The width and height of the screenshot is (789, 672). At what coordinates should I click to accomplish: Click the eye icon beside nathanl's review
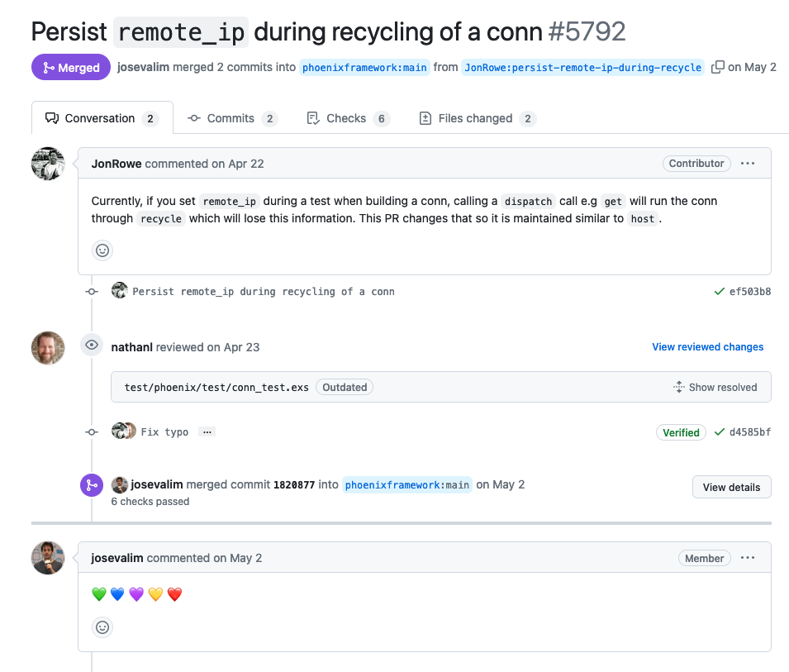click(91, 345)
